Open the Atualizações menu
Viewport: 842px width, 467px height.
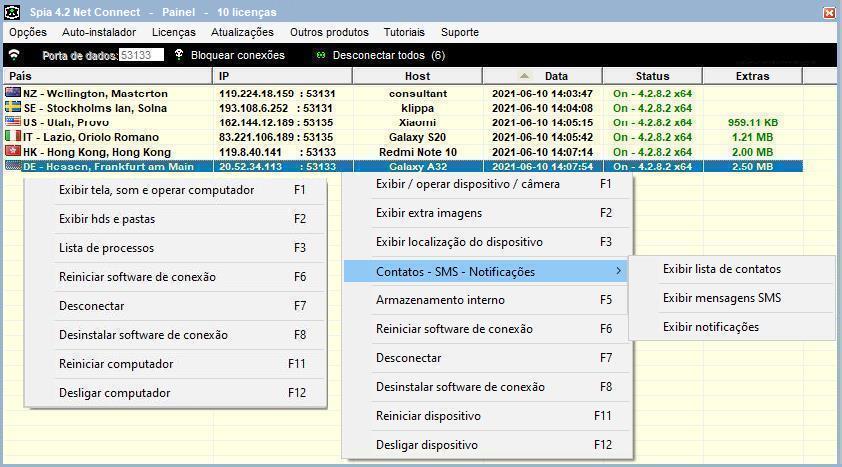[x=242, y=32]
